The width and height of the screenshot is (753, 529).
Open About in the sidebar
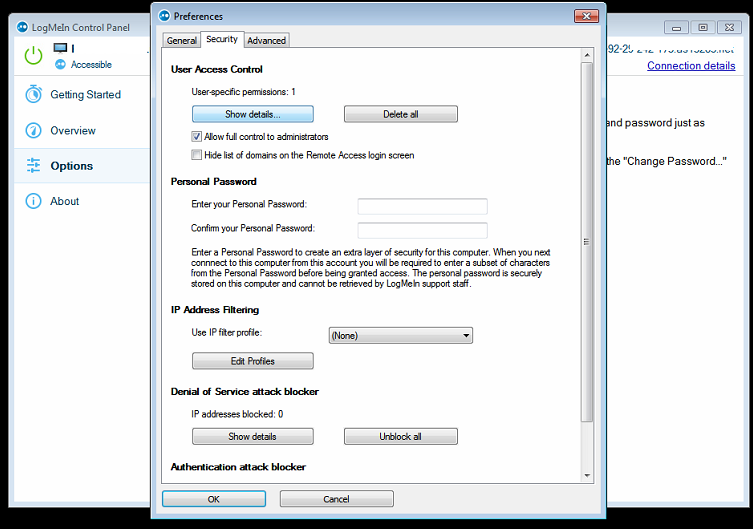click(x=82, y=201)
